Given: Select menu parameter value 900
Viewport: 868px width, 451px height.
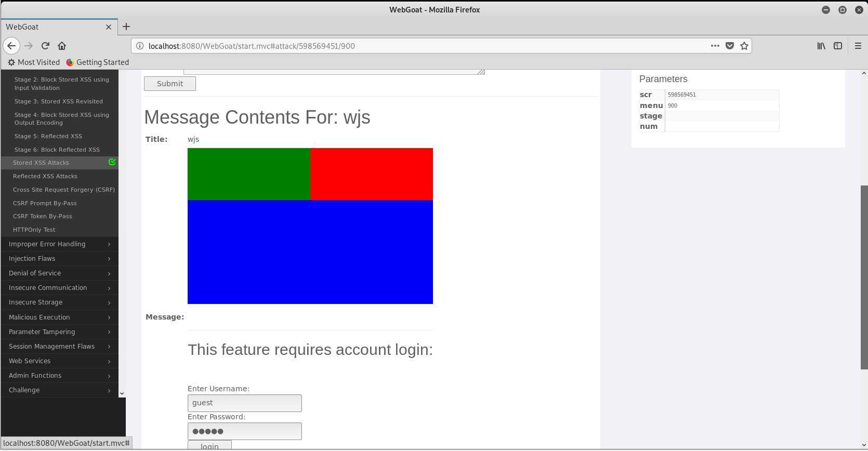Looking at the screenshot, I should click(672, 105).
